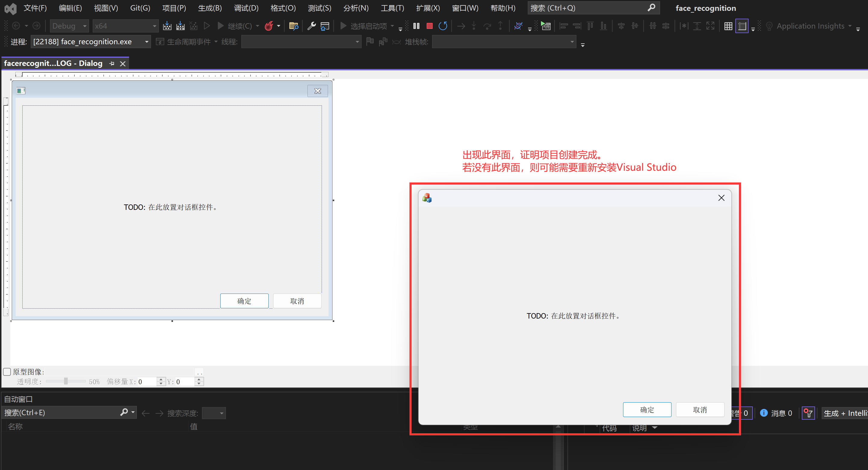Expand the process face_recognition.exe dropdown

pos(147,42)
